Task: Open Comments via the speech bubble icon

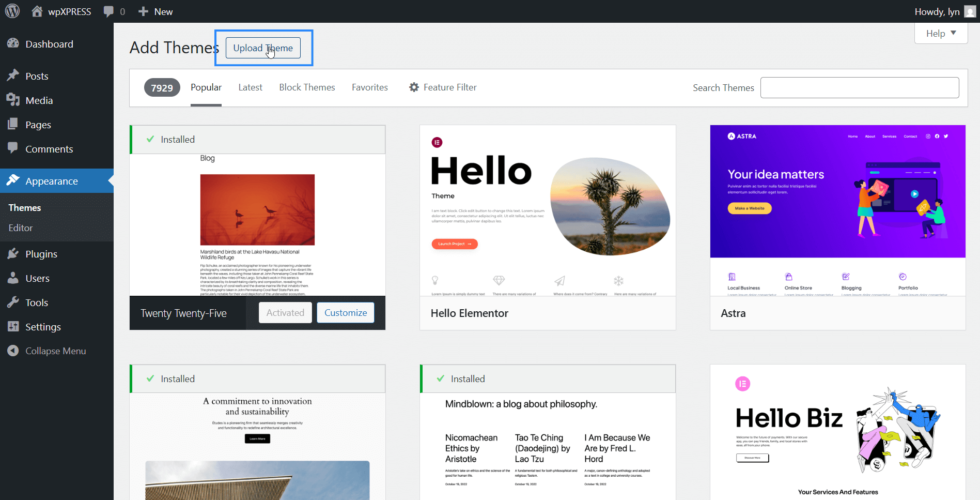Action: pyautogui.click(x=14, y=148)
